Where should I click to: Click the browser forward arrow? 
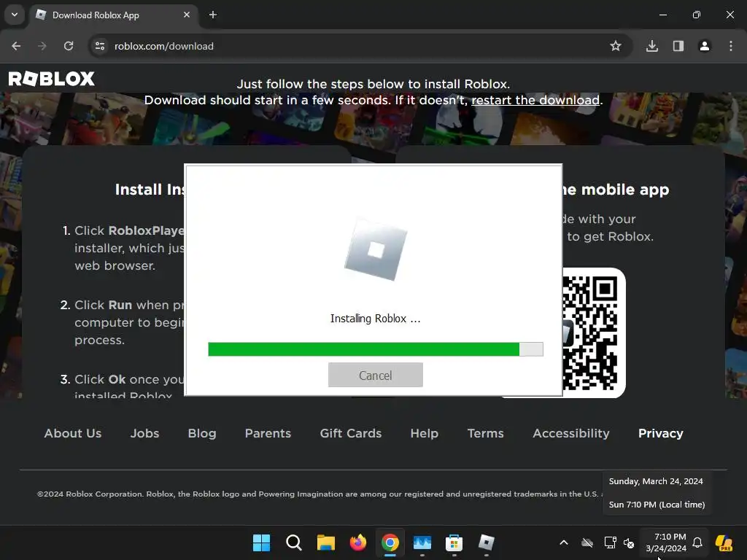coord(42,46)
